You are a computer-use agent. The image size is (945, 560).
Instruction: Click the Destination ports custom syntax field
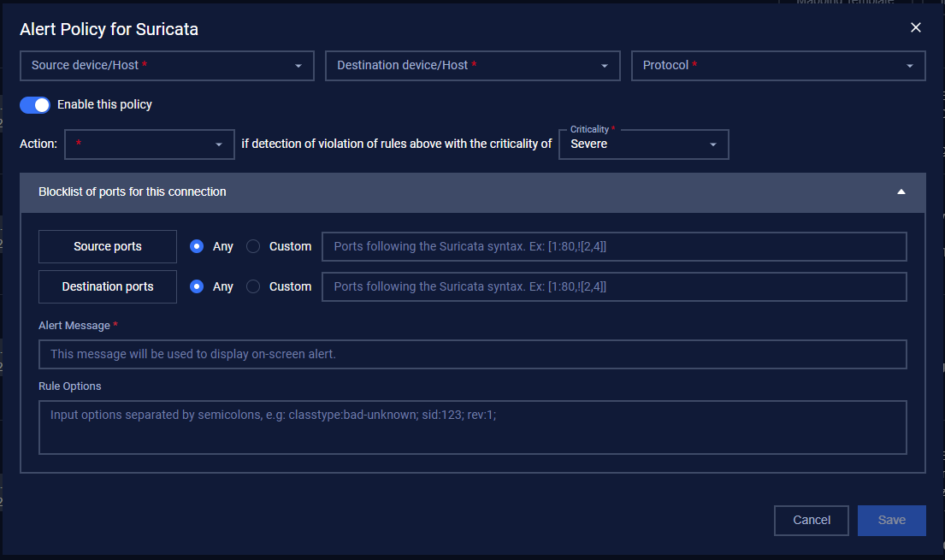pyautogui.click(x=614, y=287)
